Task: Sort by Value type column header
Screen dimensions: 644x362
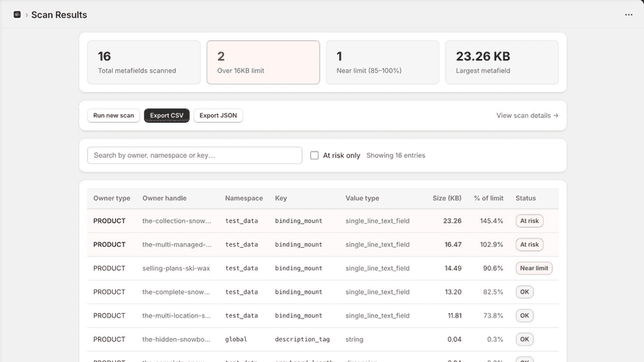Action: [362, 198]
